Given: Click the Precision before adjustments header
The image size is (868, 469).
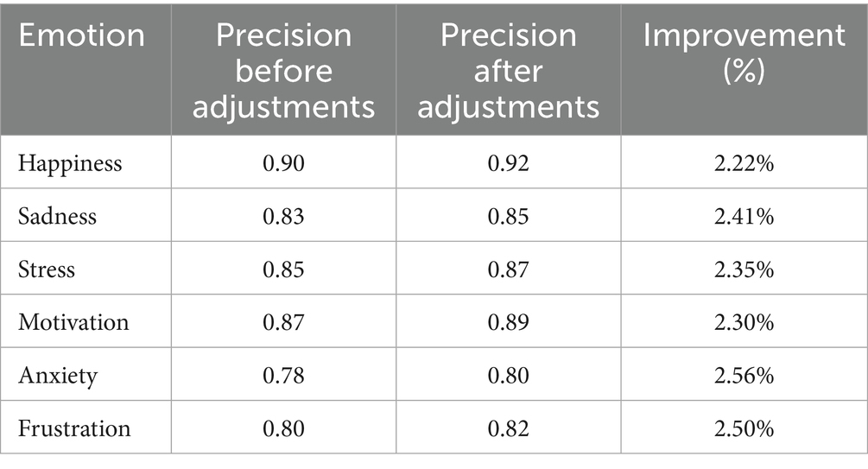Looking at the screenshot, I should tap(283, 71).
